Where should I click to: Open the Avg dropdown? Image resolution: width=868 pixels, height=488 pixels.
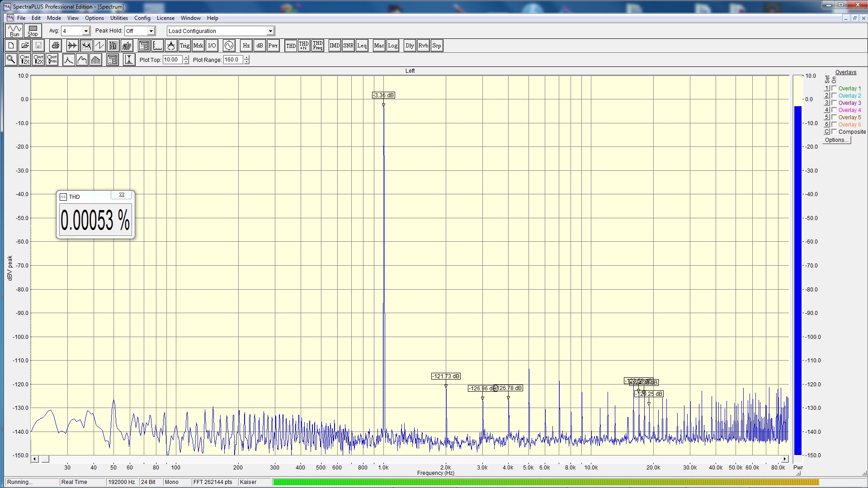(85, 31)
